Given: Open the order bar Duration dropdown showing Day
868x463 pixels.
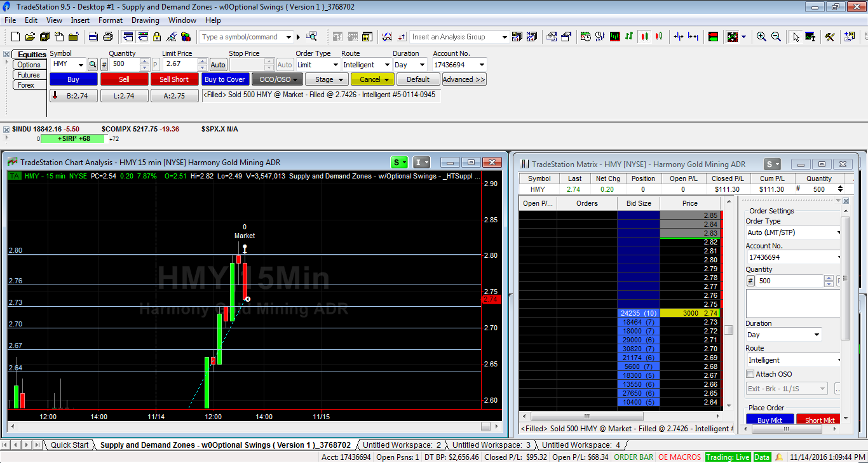Looking at the screenshot, I should coord(422,64).
